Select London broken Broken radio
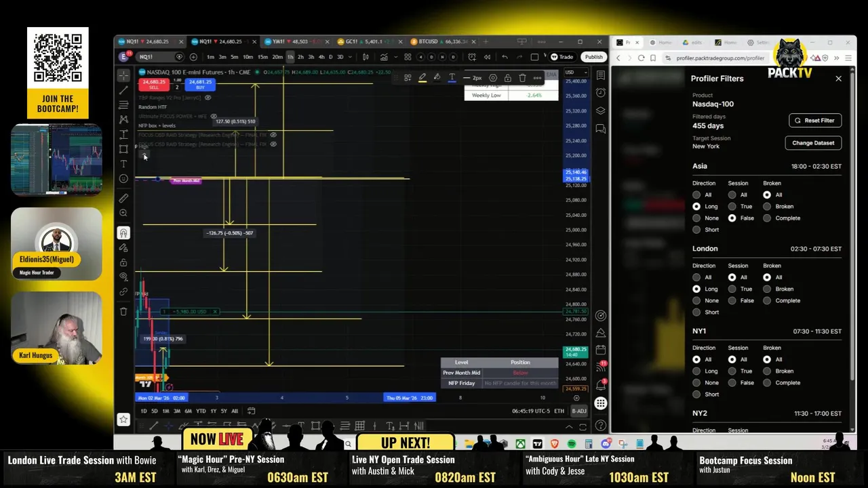Viewport: 868px width, 488px height. (767, 289)
